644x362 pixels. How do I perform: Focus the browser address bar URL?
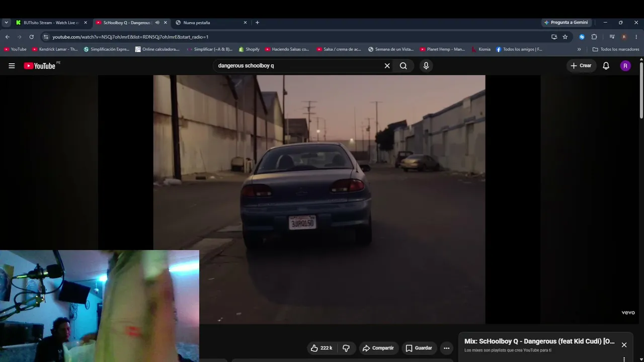[x=297, y=37]
